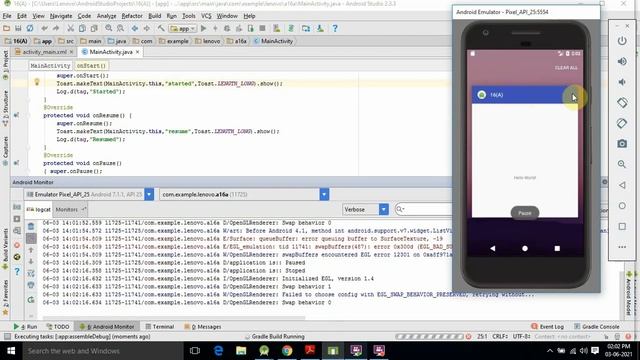The width and height of the screenshot is (640, 360).
Task: Debug the app with the bug icon
Action: point(227,29)
